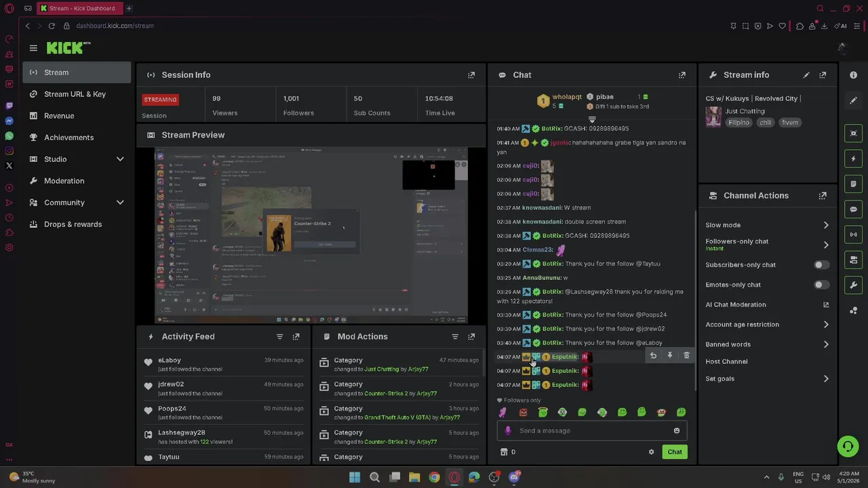Open Windows taskbar search
The height and width of the screenshot is (488, 868).
(374, 477)
